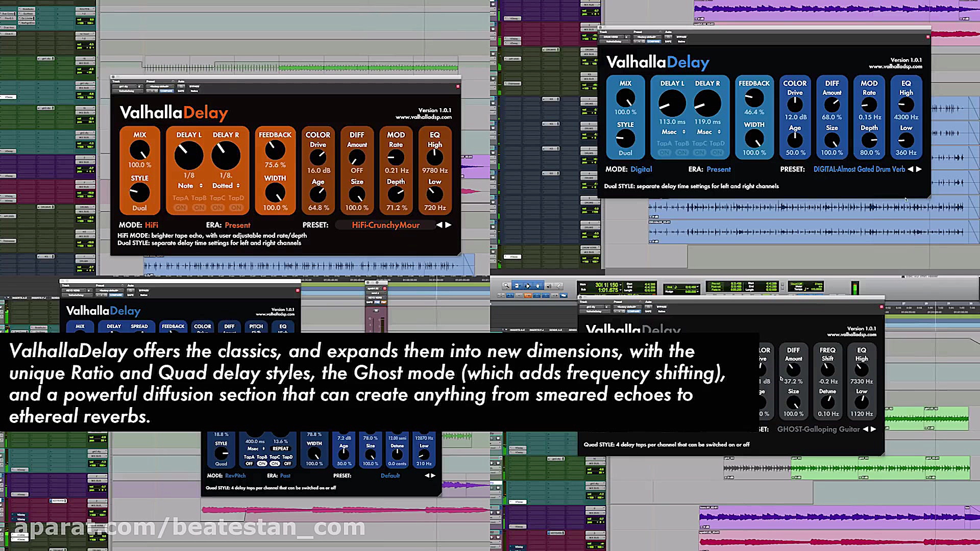Click the REPEAT button in RevPitch plugin
980x551 pixels.
click(280, 449)
